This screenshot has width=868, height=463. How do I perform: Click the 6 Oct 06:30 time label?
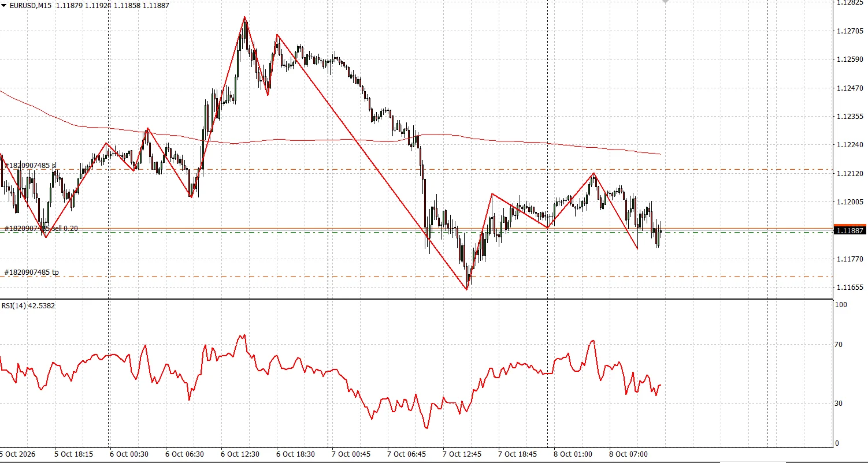(184, 454)
